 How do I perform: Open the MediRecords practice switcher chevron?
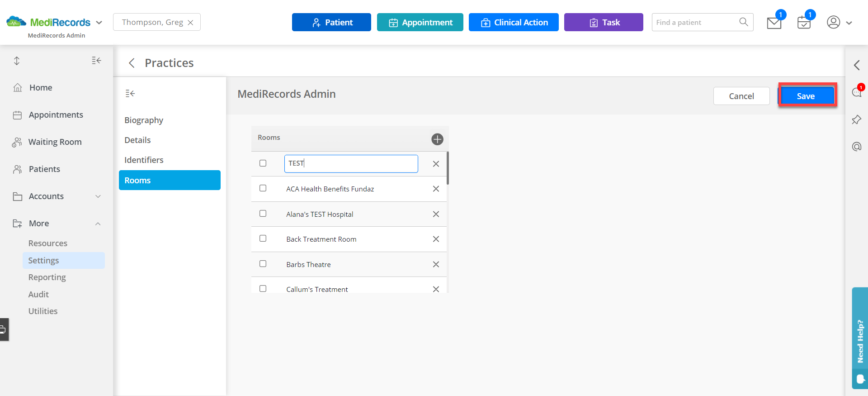(x=99, y=22)
